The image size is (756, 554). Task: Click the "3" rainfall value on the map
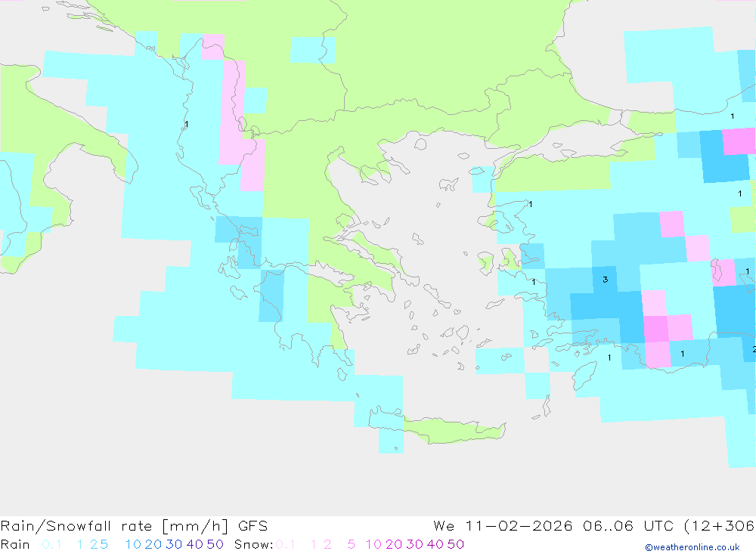(x=606, y=280)
